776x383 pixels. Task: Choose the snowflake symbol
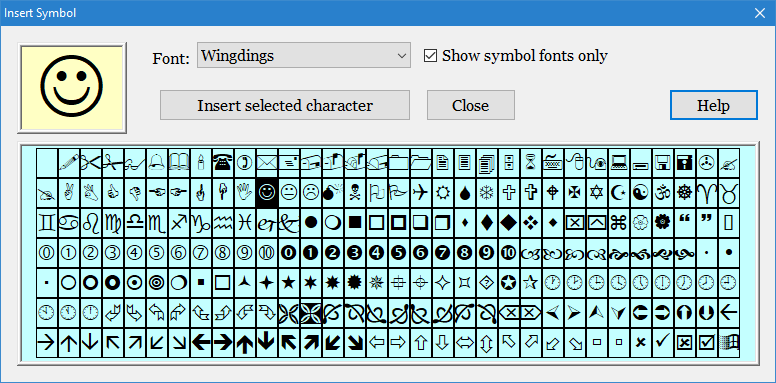coord(486,192)
